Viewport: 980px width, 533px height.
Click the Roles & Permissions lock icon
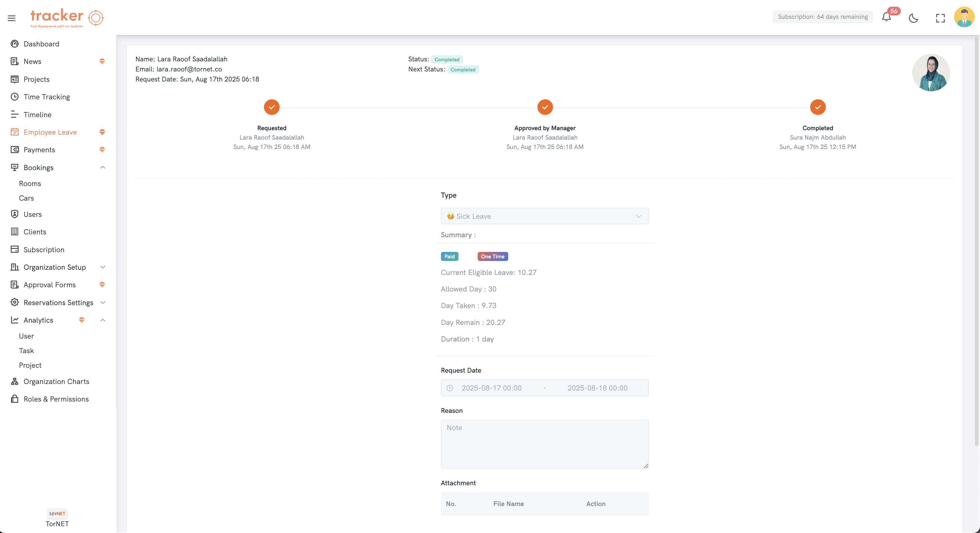(x=15, y=399)
